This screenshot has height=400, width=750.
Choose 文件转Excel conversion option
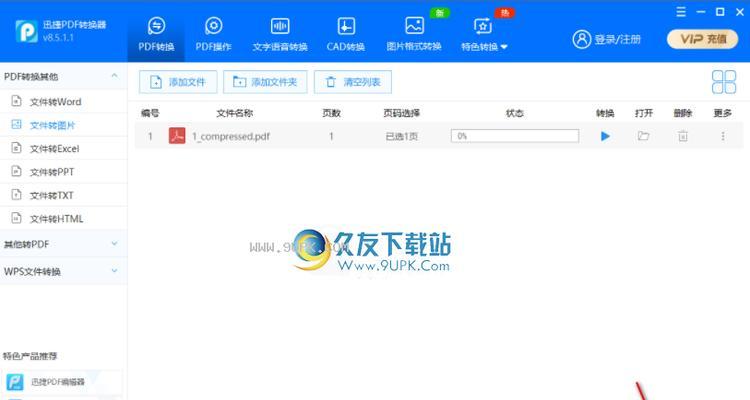point(63,148)
